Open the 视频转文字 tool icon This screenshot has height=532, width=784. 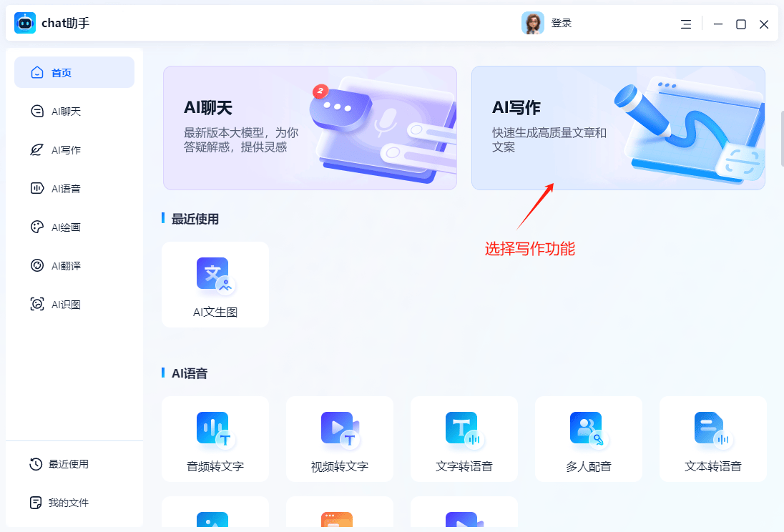click(x=339, y=430)
